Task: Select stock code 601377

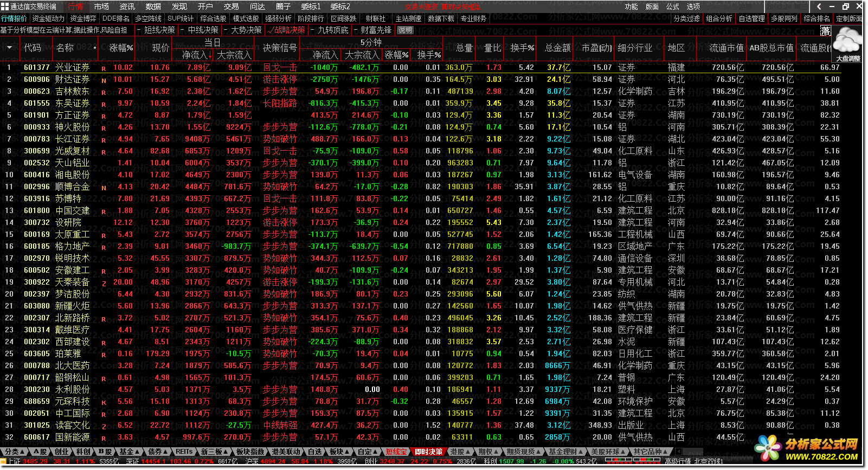Action: pyautogui.click(x=37, y=68)
